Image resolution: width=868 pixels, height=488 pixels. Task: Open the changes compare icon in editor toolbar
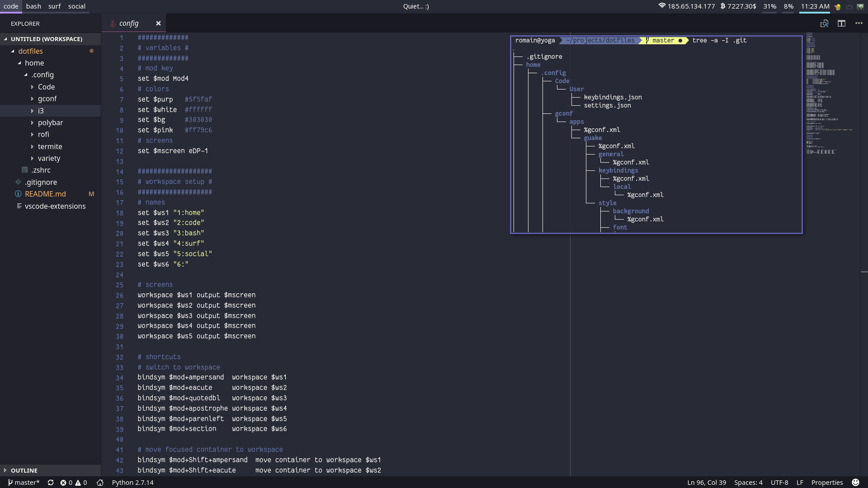pos(824,23)
